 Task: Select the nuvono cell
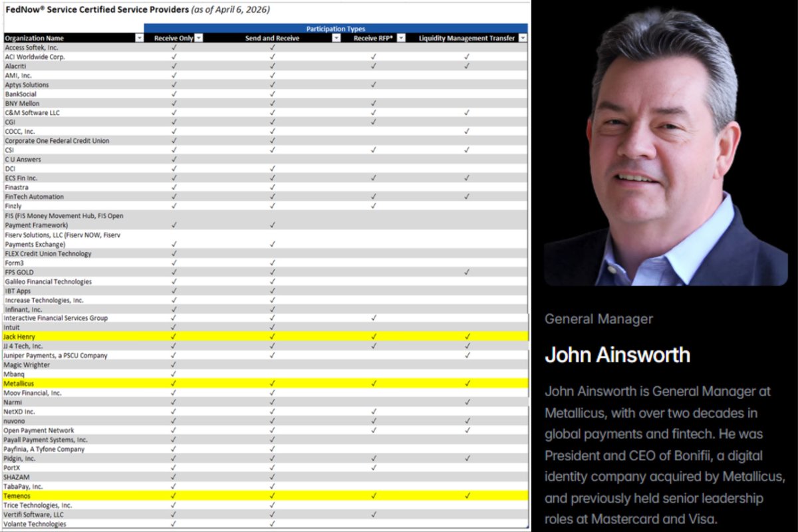point(74,421)
